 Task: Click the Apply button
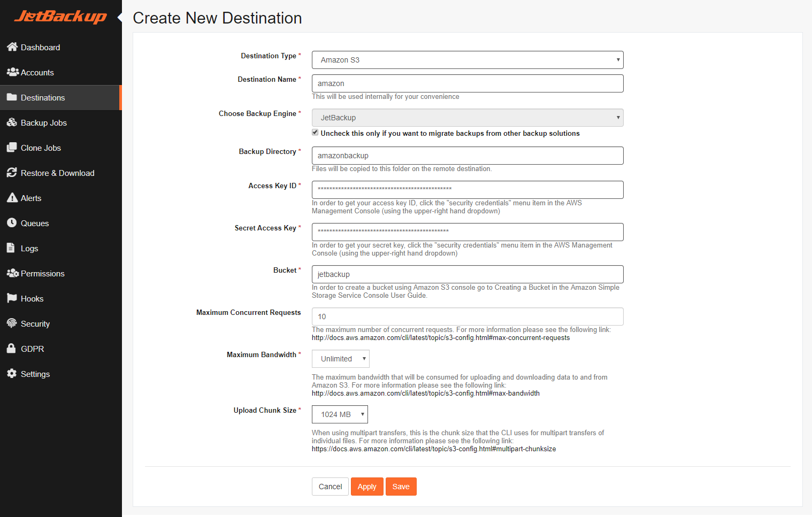[x=367, y=487]
